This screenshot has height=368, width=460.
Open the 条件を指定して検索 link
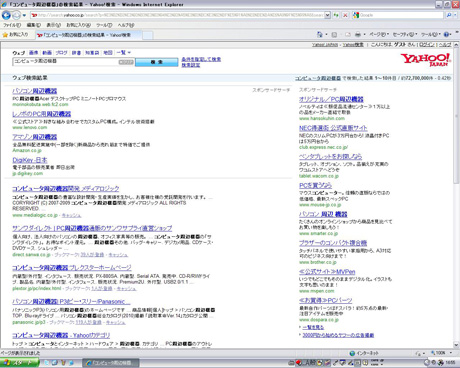pos(201,59)
